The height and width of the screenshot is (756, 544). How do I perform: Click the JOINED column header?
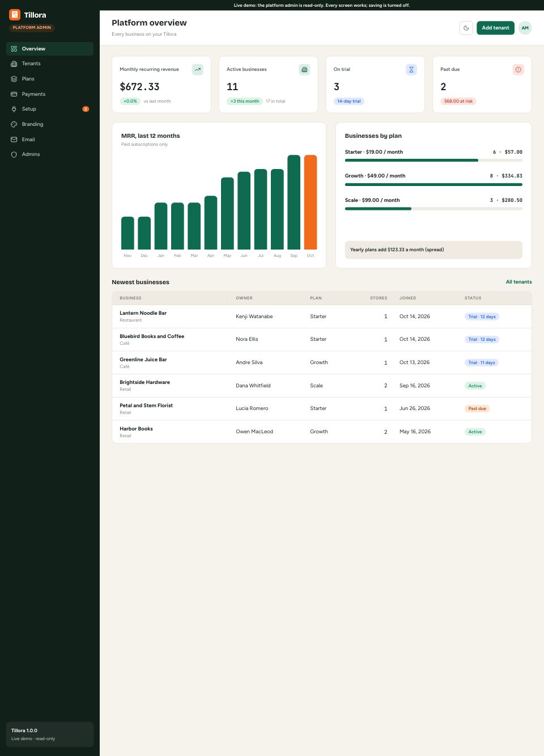pos(407,298)
